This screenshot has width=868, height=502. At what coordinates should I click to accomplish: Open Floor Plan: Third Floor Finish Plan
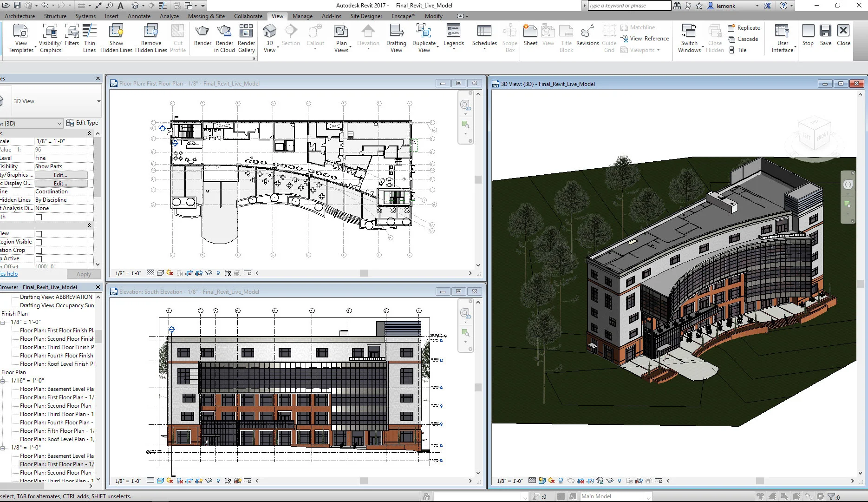tap(57, 347)
